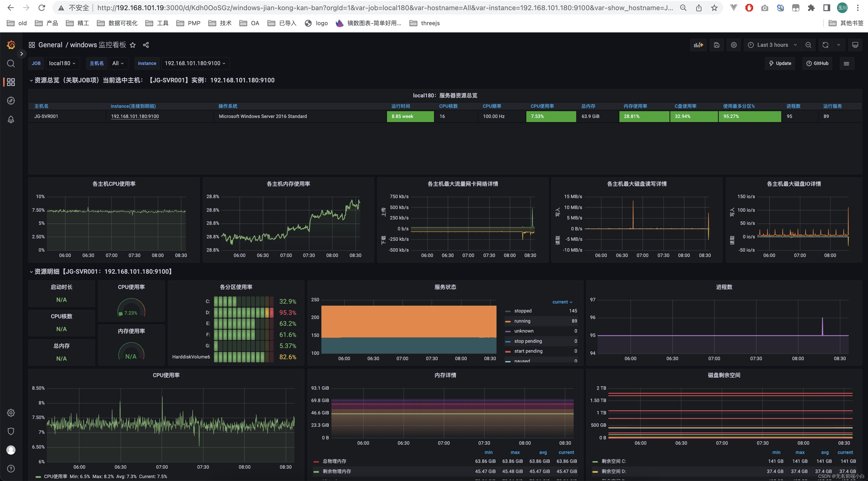Screen dimensions: 868x481
Task: Open dashboard settings gear in top toolbar
Action: click(x=734, y=45)
